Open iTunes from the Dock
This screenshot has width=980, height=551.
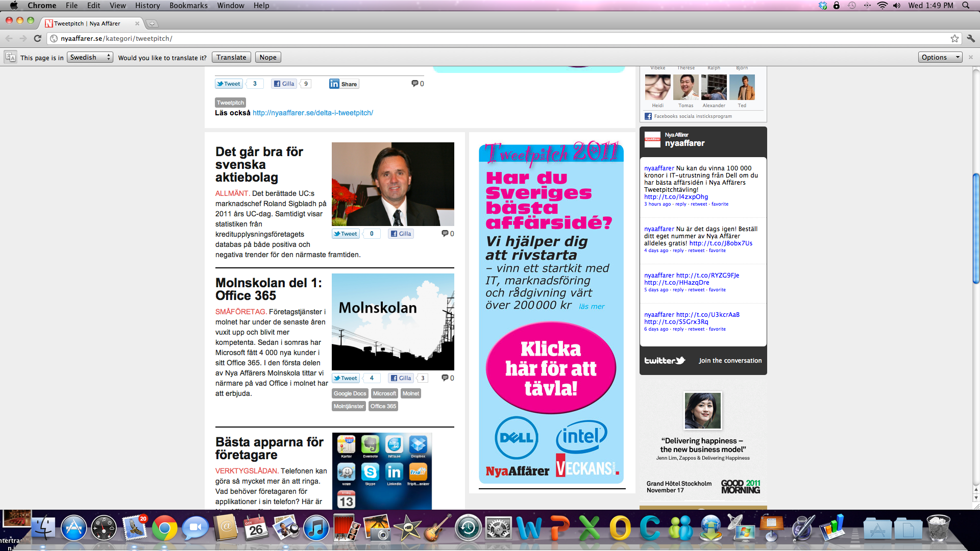[316, 528]
